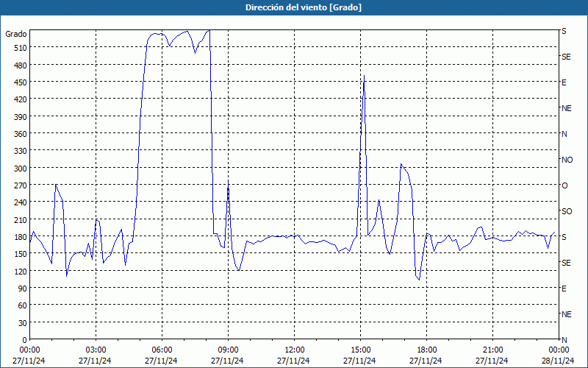
Task: Click the 510 value on the degree axis
Action: point(21,48)
